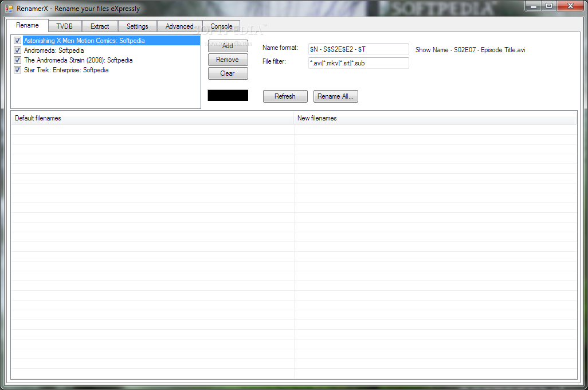Go to the Settings tab
The height and width of the screenshot is (390, 588).
point(137,26)
